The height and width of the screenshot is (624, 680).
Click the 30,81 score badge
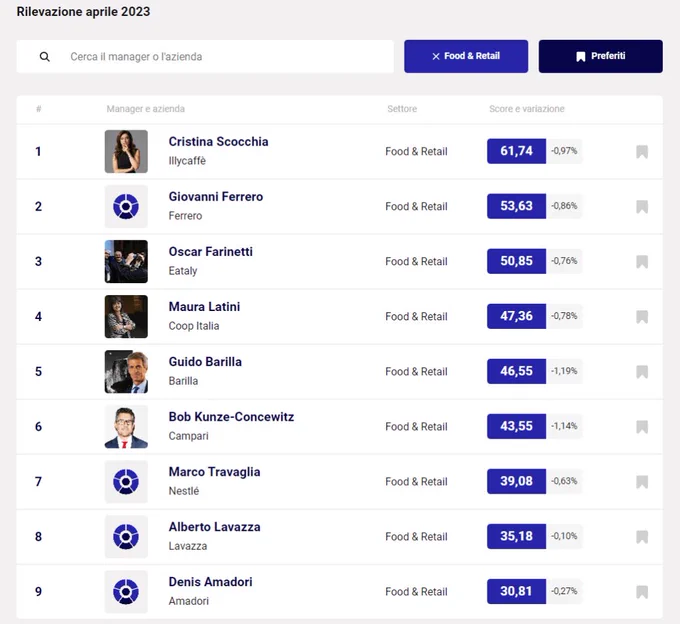click(x=516, y=591)
